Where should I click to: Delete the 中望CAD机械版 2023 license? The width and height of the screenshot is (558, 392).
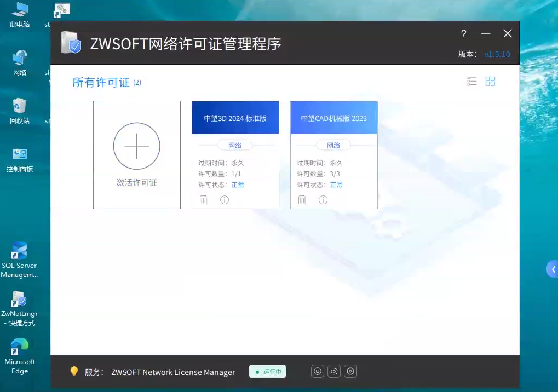pyautogui.click(x=302, y=200)
